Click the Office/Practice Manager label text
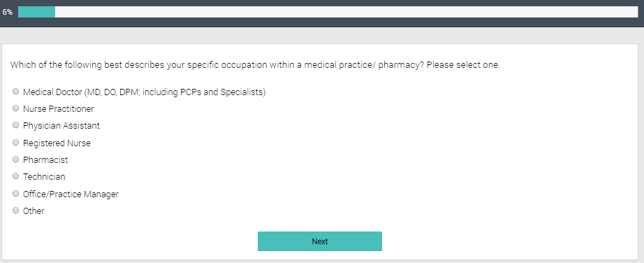The height and width of the screenshot is (263, 644). coord(71,194)
